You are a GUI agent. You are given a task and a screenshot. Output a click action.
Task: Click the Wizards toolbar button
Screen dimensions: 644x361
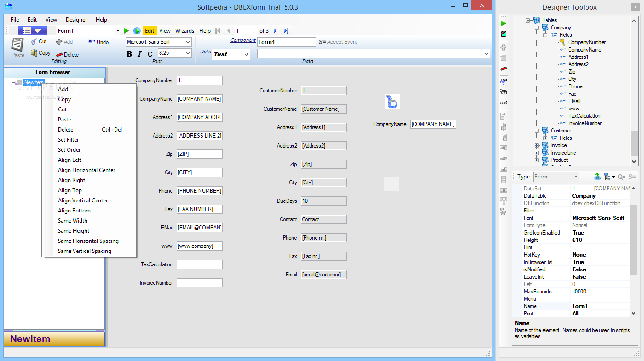pos(184,31)
